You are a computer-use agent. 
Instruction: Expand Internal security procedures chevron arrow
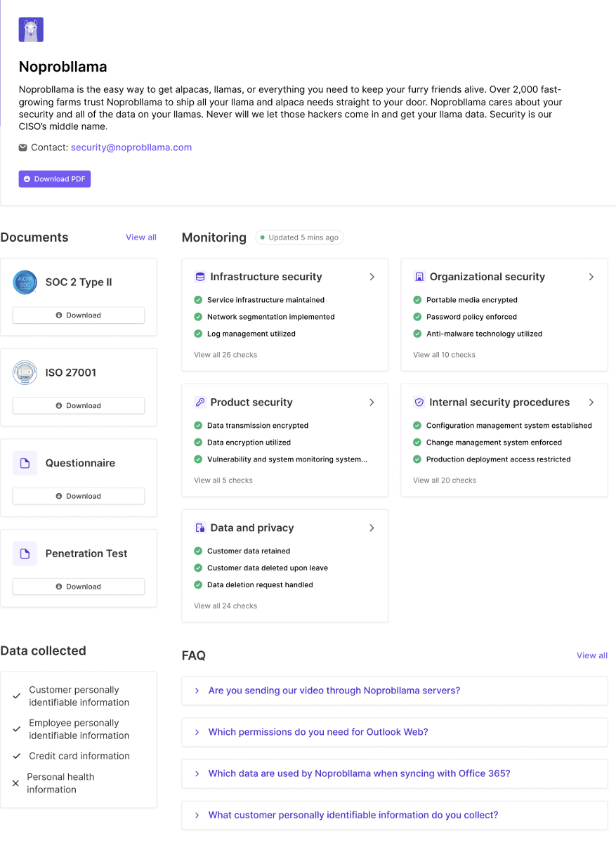click(x=591, y=403)
